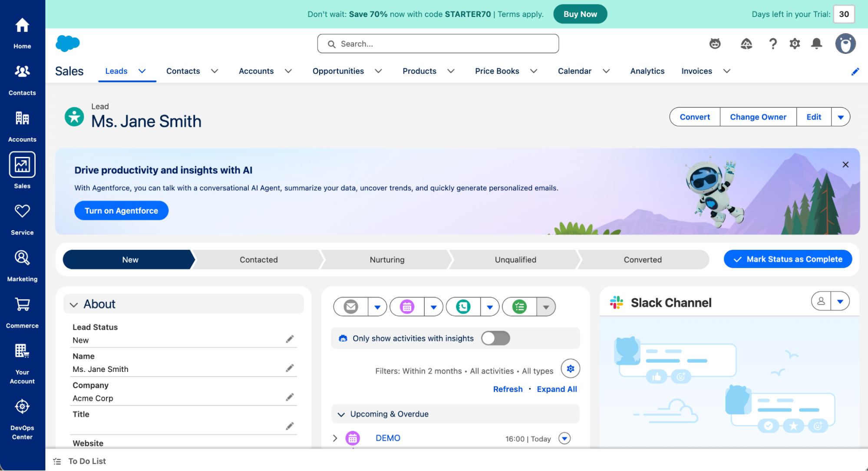Viewport: 868px width, 471px height.
Task: Collapse the About section
Action: (x=74, y=305)
